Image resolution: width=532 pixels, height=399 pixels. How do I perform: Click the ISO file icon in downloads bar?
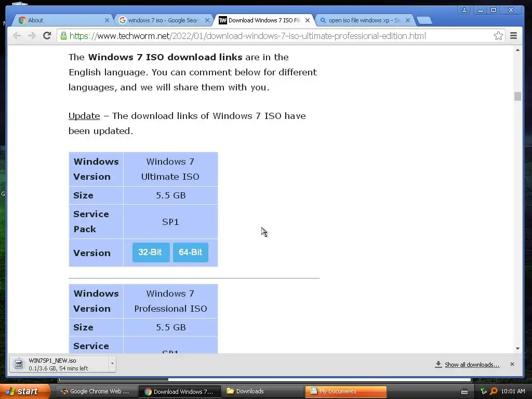[x=19, y=364]
